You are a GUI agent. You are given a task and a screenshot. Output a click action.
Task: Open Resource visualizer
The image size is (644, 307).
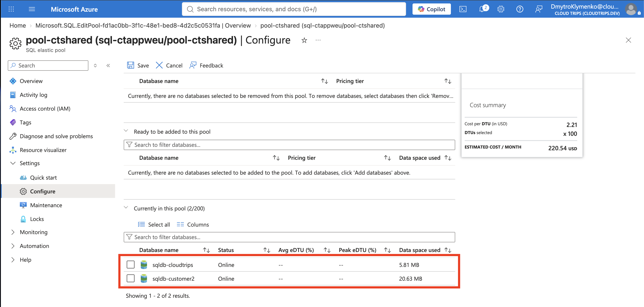point(43,150)
